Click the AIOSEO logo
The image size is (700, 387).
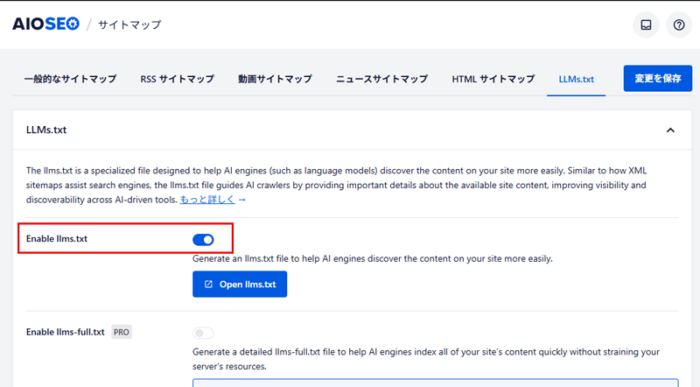[x=46, y=24]
